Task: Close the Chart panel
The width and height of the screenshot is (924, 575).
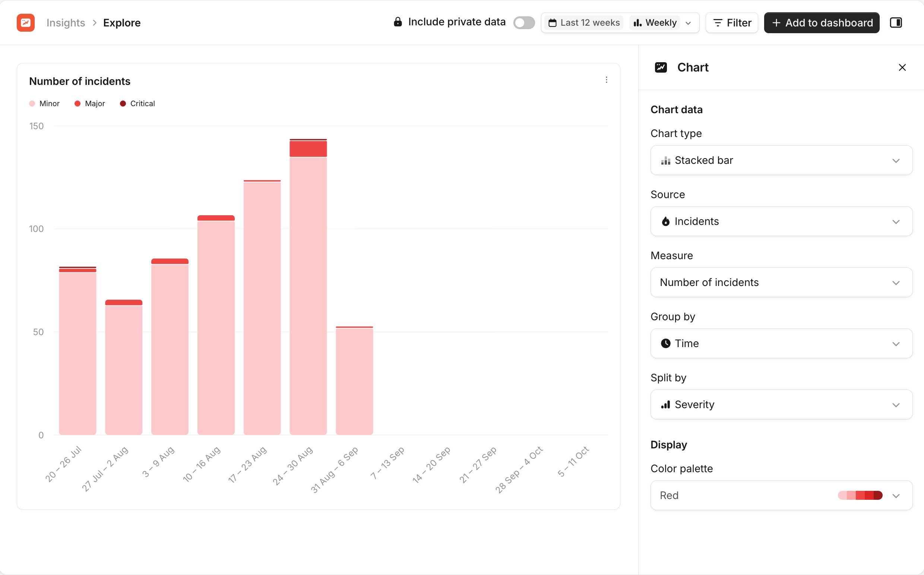Action: (x=902, y=68)
